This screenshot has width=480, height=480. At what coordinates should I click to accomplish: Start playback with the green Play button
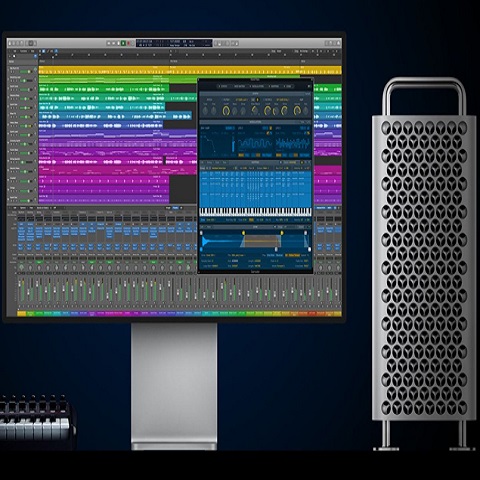123,43
